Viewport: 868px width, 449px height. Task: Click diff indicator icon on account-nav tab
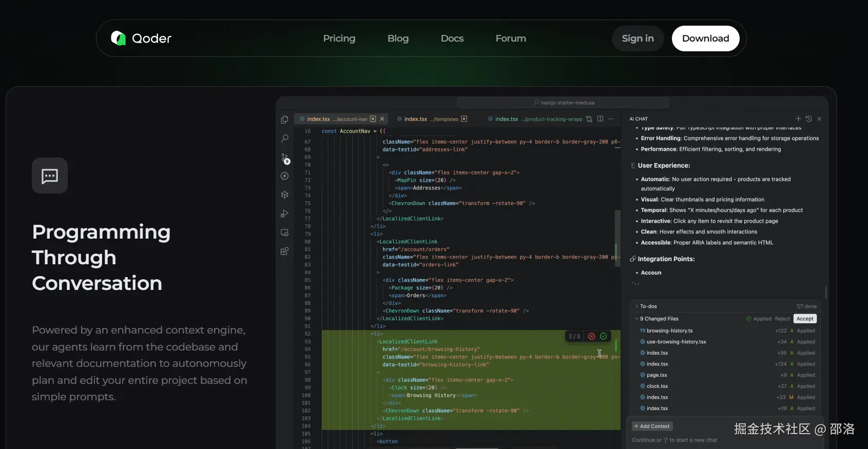(x=373, y=119)
